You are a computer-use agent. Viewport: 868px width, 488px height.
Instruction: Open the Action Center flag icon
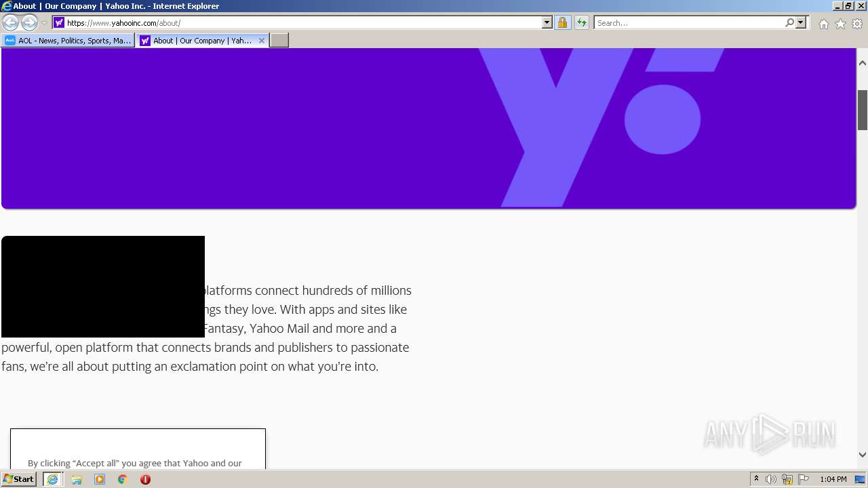click(x=804, y=479)
